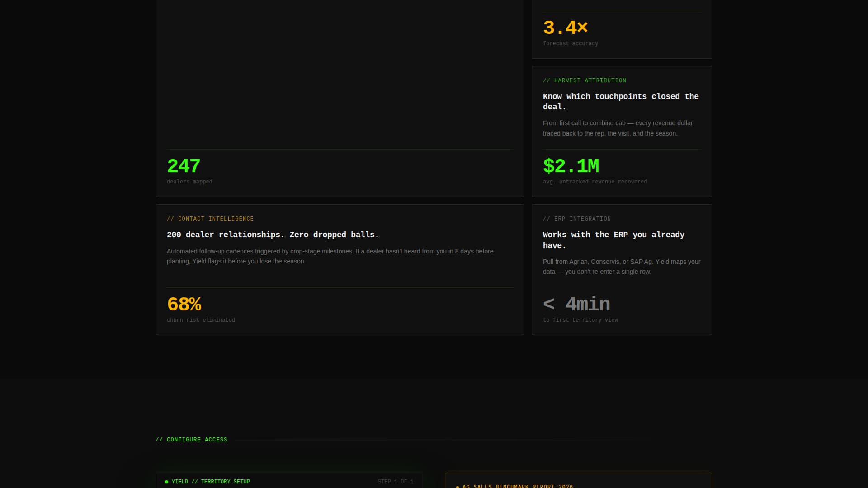Screen dimensions: 868x488
Task: Click the paragraph starting "Automated follow-up cadences"
Action: point(330,256)
